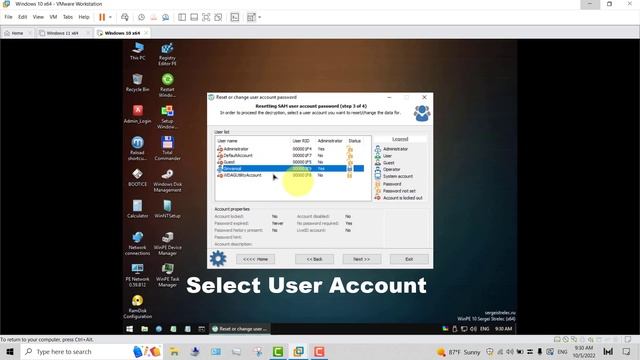The width and height of the screenshot is (640, 360).
Task: Pause the virtual machine from VMware toolbar
Action: [102, 17]
